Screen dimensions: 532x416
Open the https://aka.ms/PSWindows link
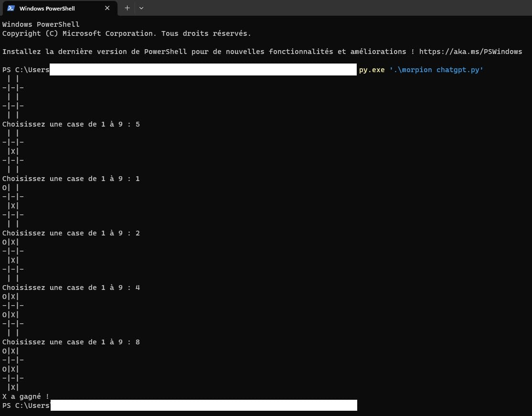click(x=470, y=52)
